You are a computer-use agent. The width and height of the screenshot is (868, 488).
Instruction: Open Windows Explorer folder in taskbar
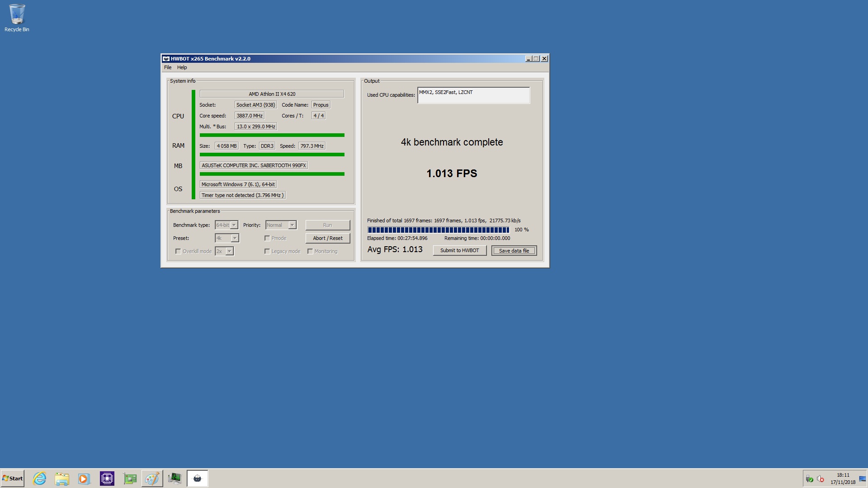click(62, 479)
